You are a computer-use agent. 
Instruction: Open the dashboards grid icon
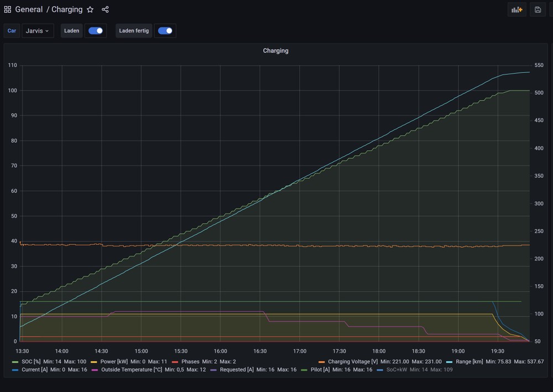point(8,9)
